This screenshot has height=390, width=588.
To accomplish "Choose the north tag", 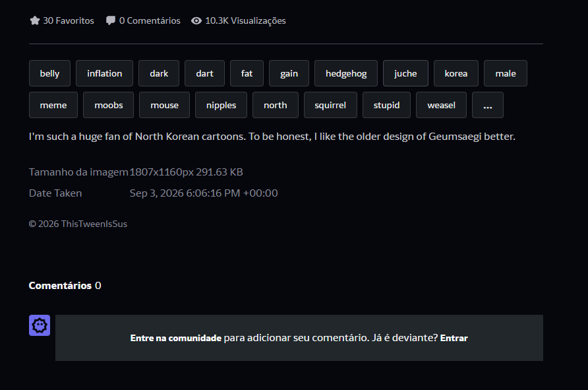I will pos(276,105).
